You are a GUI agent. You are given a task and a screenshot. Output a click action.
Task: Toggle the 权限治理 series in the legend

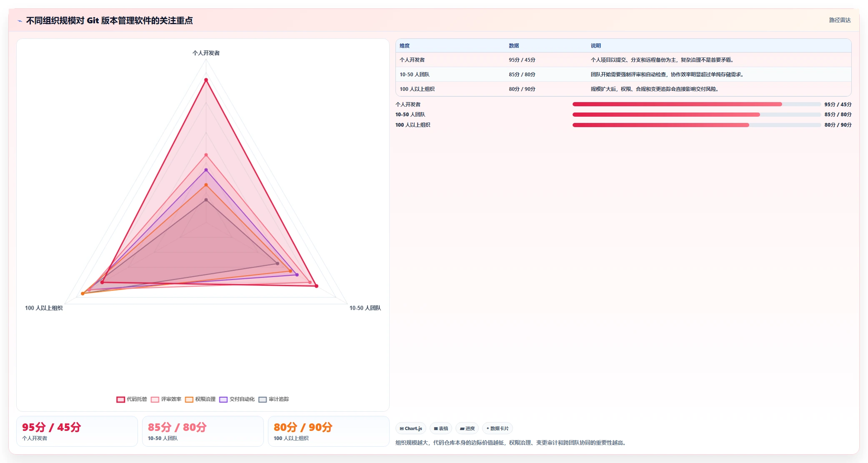(x=200, y=399)
